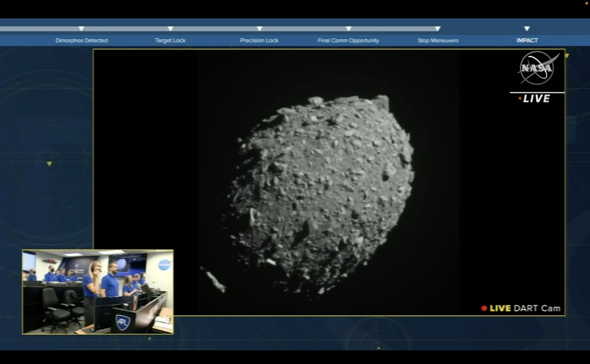Click the red dot beside LIVE DART Cam
The width and height of the screenshot is (590, 364).
point(484,308)
